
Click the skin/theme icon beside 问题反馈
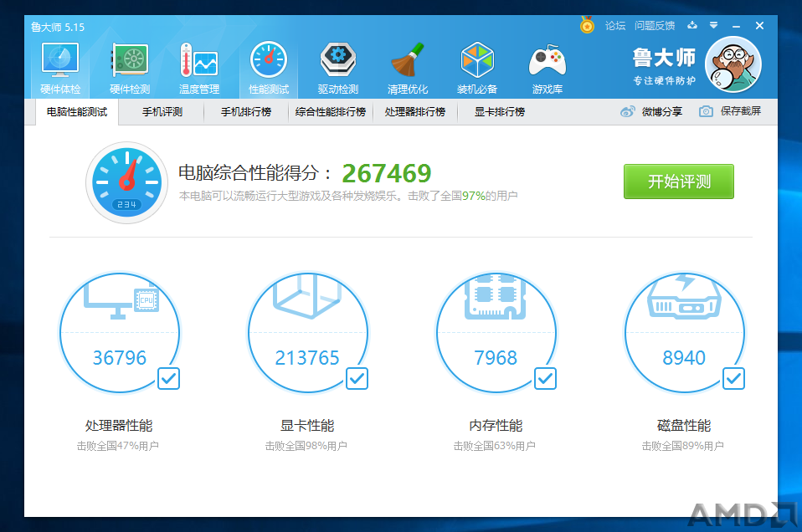tap(692, 25)
